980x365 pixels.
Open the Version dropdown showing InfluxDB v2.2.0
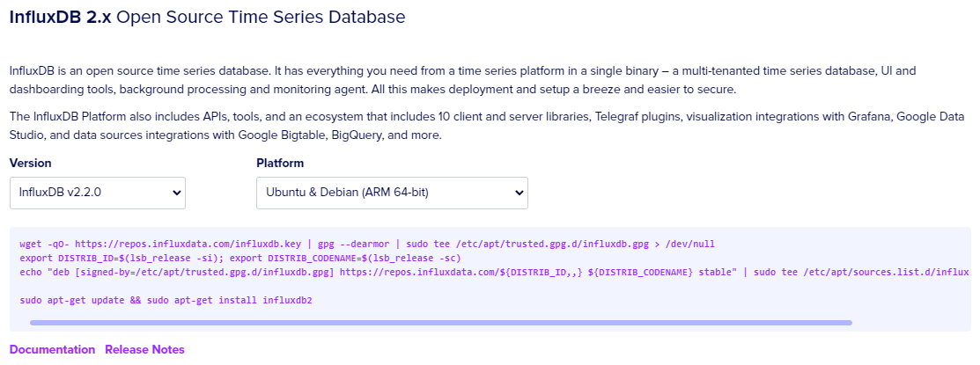coord(98,193)
